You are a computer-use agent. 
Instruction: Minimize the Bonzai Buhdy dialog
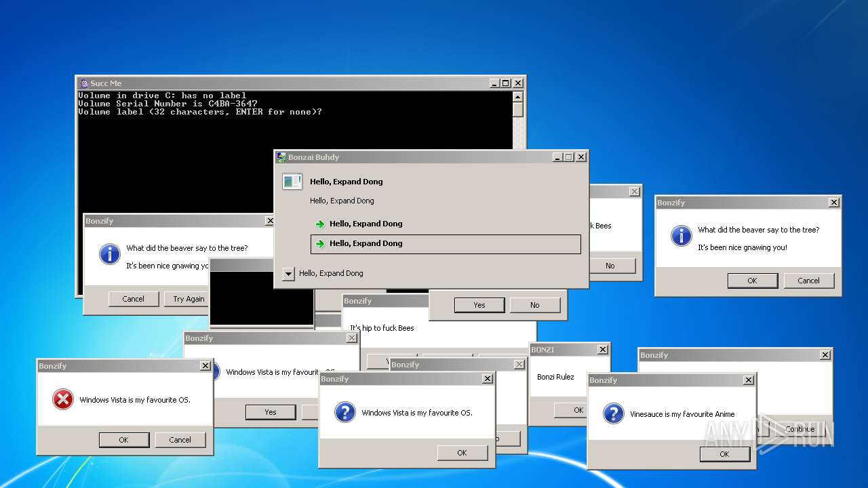(557, 157)
